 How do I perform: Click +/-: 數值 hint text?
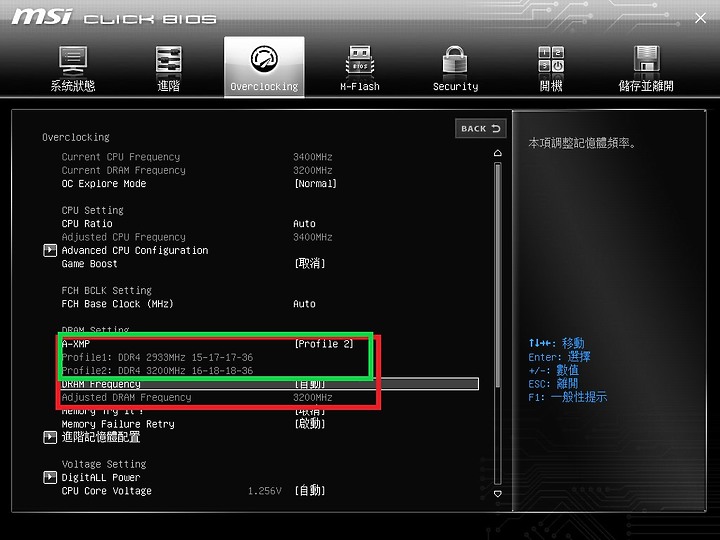coord(553,370)
